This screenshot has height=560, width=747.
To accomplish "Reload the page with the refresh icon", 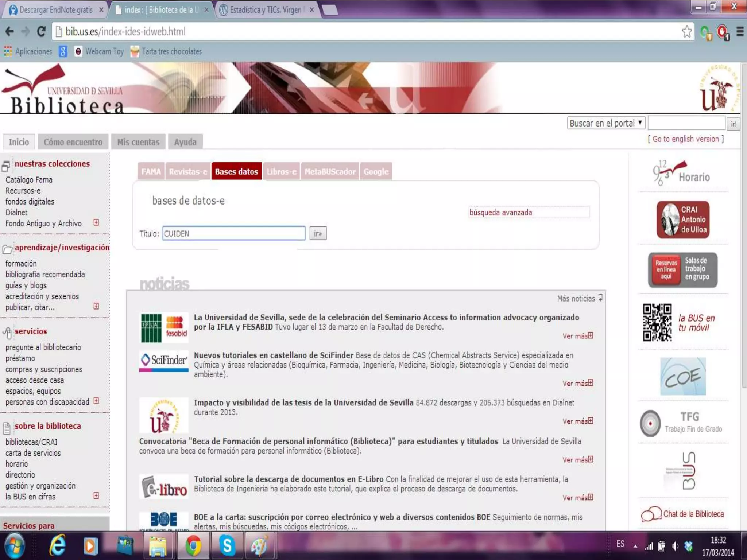I will coord(42,32).
